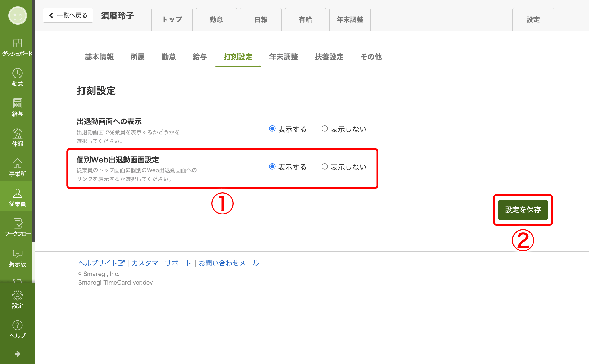Click the house 事業所 sidebar icon
The width and height of the screenshot is (589, 364).
tap(17, 163)
